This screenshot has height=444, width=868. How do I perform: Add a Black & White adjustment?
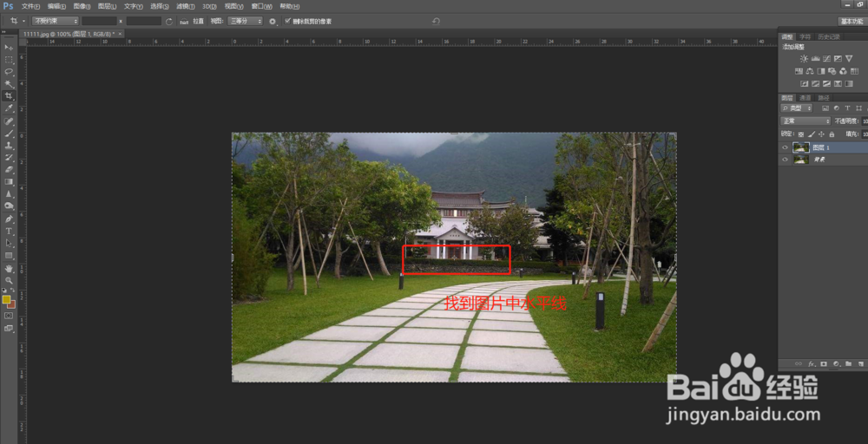821,71
